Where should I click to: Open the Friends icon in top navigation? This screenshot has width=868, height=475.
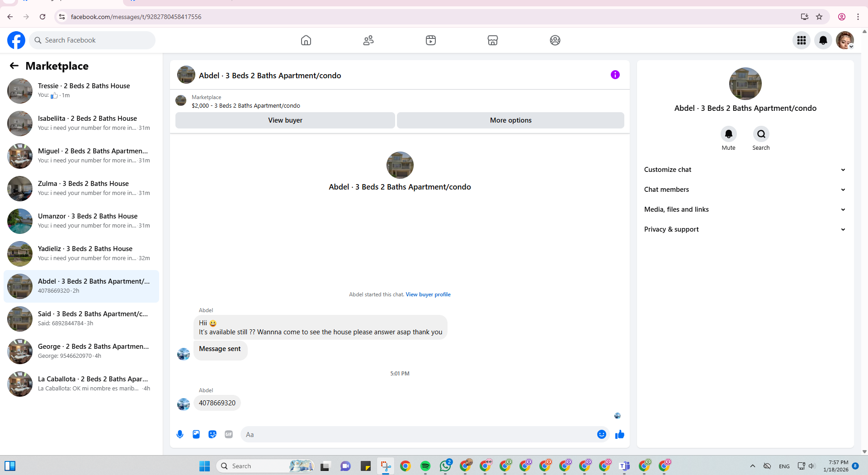pyautogui.click(x=368, y=40)
